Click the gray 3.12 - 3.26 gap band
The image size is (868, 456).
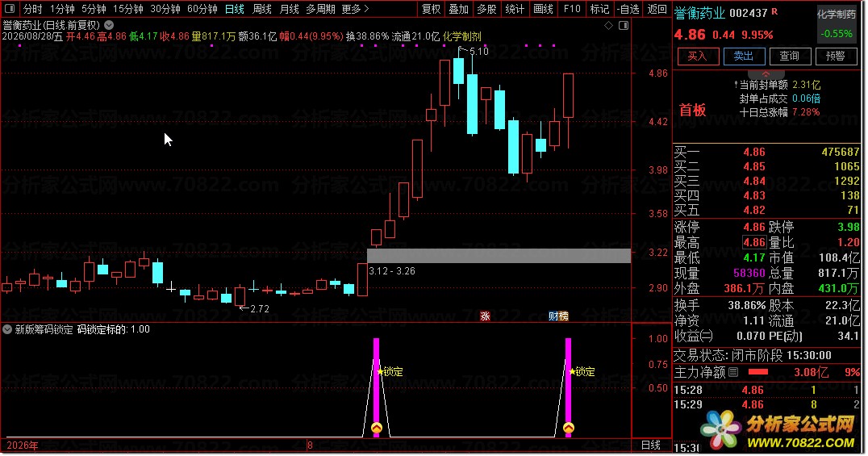[499, 255]
